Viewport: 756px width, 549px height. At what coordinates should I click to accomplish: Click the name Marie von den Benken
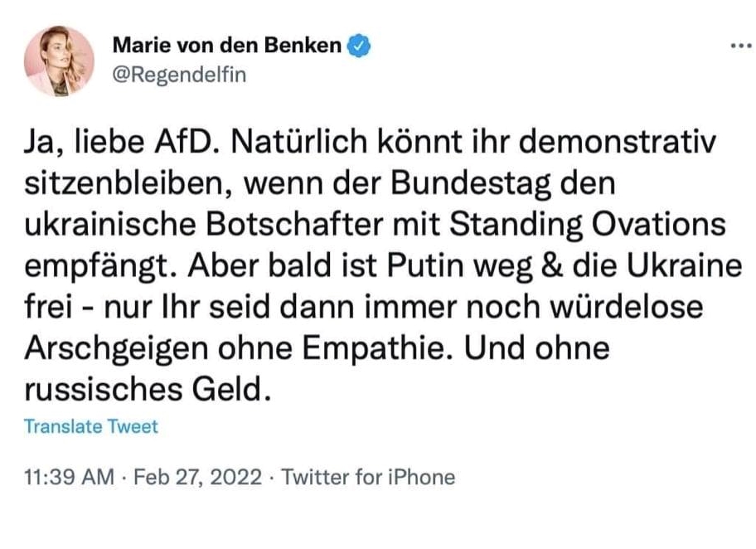pos(226,45)
